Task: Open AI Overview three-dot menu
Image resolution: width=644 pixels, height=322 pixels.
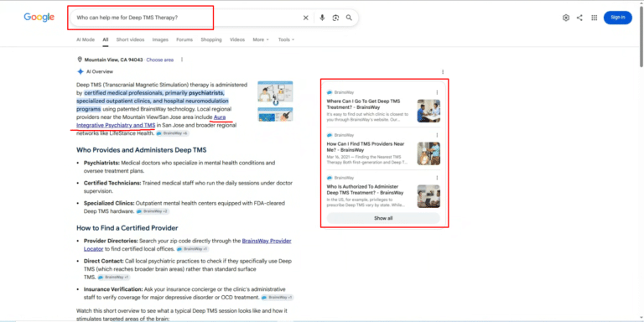Action: [x=443, y=72]
